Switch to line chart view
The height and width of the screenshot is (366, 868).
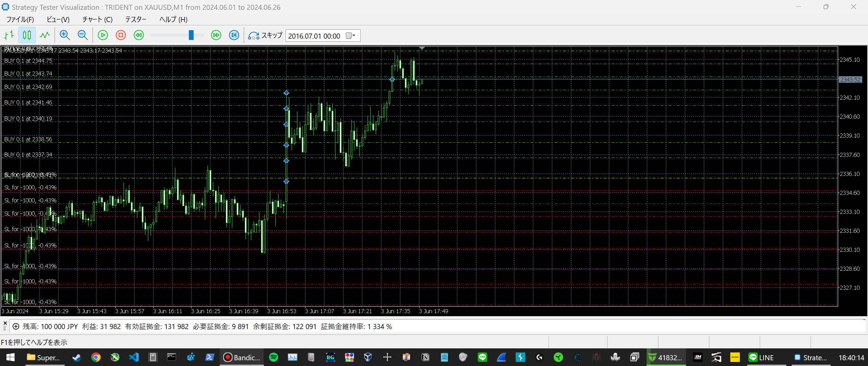(x=45, y=35)
